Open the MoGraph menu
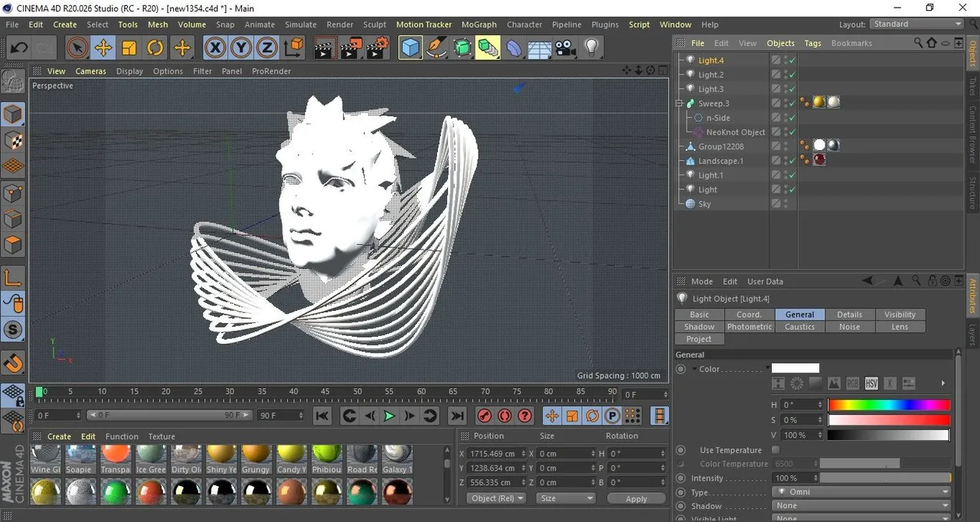The height and width of the screenshot is (522, 980). point(479,24)
